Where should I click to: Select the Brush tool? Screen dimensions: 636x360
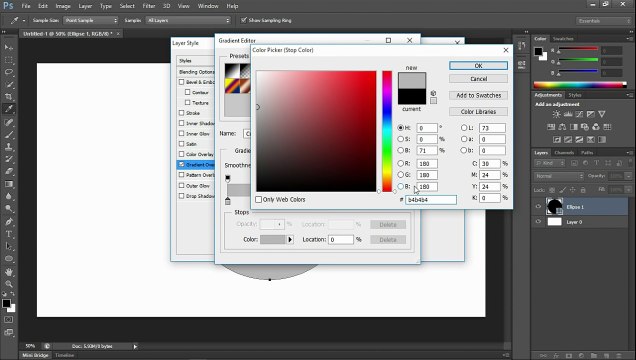(9, 134)
